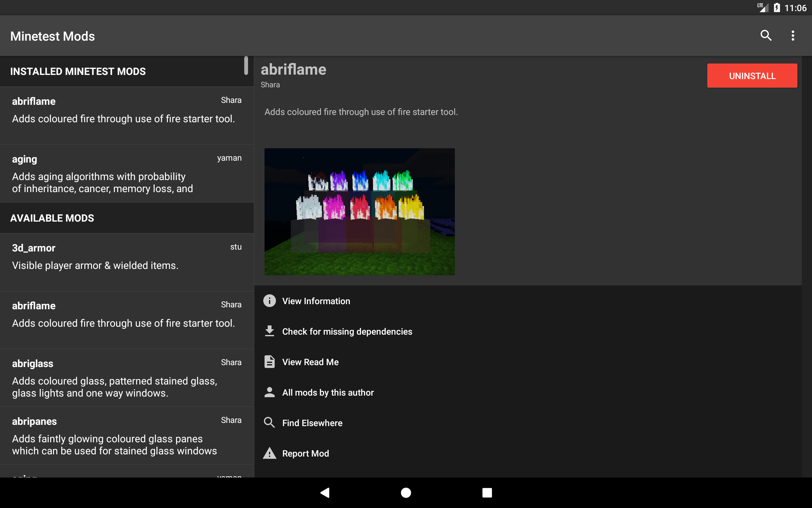Tap the 11:06 clock in status bar

795,8
